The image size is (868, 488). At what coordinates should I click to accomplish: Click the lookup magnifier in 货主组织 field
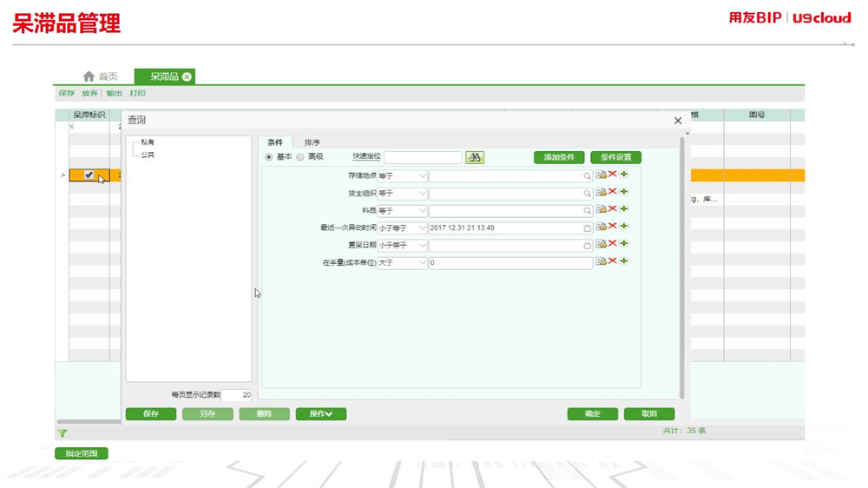pos(587,194)
